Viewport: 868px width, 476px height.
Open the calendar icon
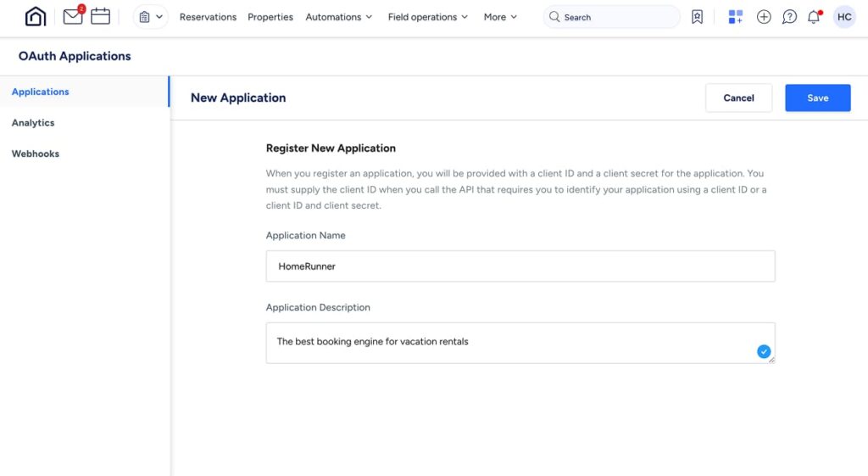100,16
